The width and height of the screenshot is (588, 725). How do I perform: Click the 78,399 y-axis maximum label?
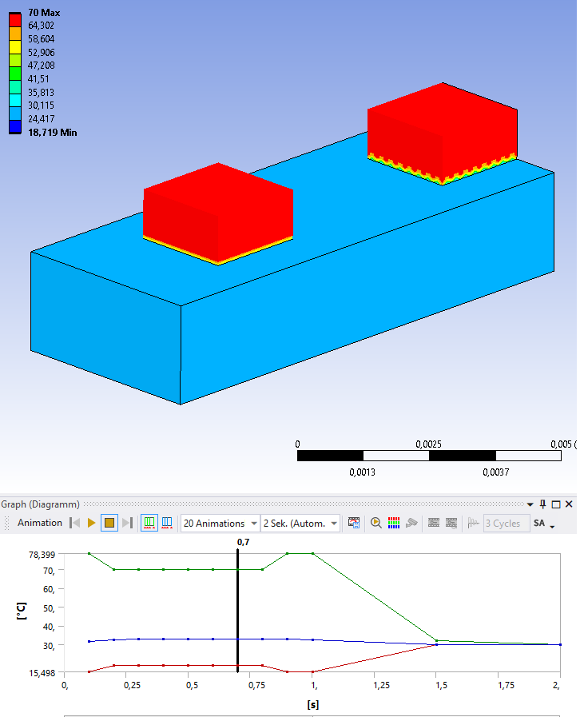point(42,554)
